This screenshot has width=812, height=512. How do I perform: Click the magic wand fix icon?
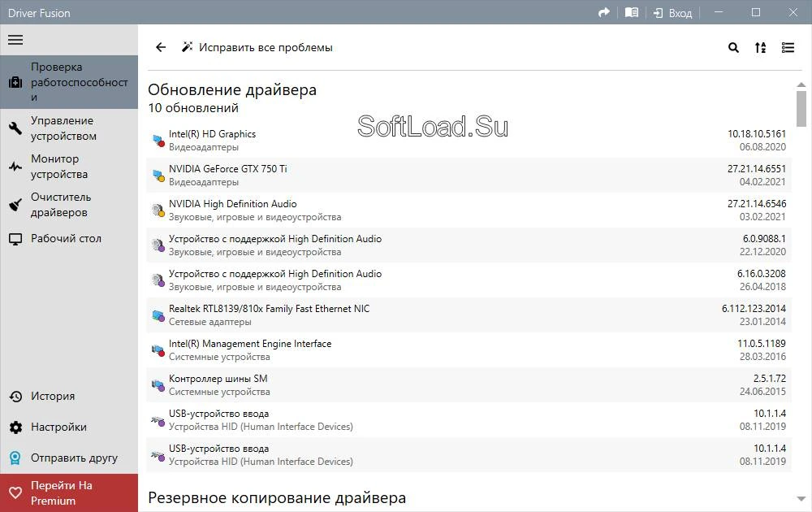pos(187,47)
